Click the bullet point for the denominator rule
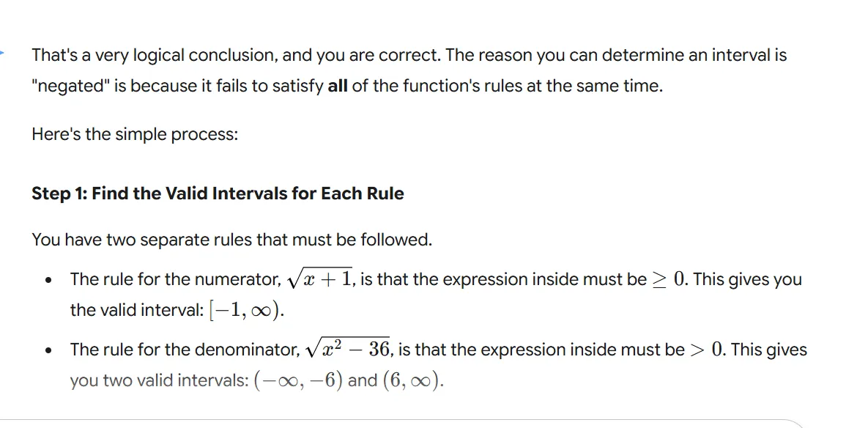The height and width of the screenshot is (428, 868). [x=48, y=351]
